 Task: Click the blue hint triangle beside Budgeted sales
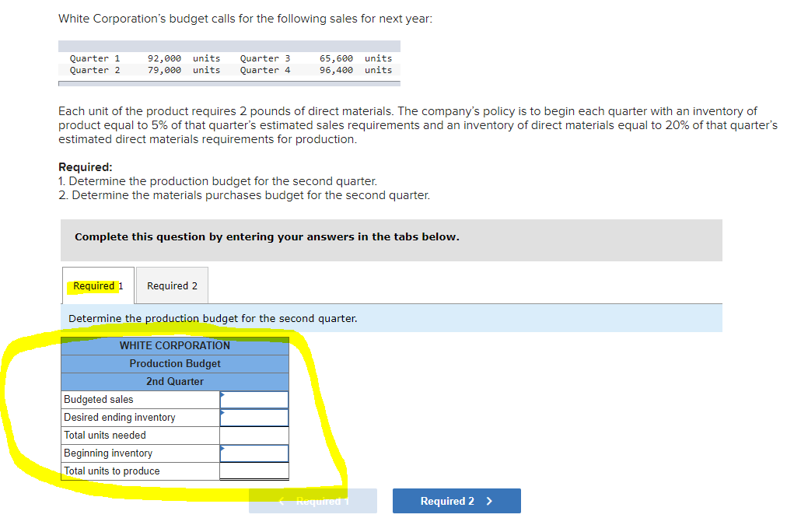coord(222,394)
